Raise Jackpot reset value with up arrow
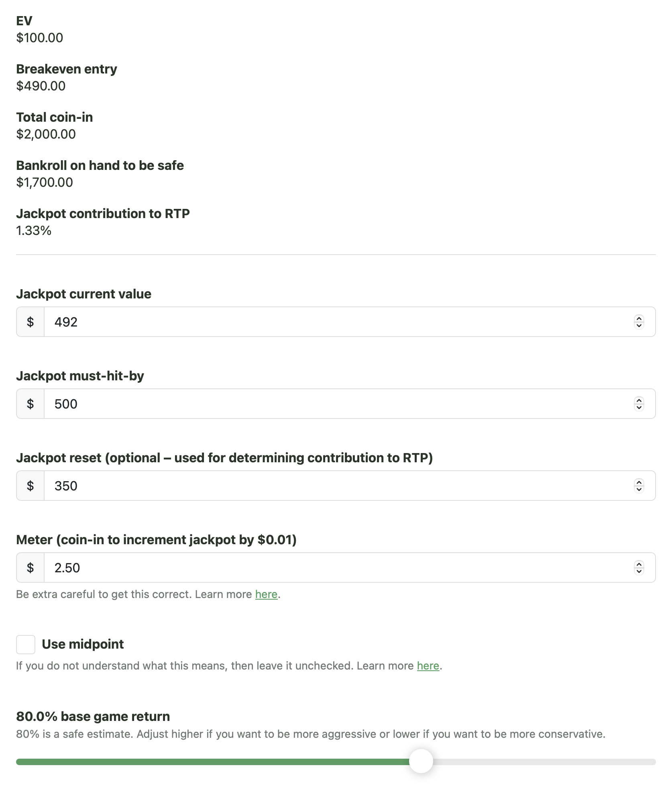The height and width of the screenshot is (790, 672). [x=639, y=482]
